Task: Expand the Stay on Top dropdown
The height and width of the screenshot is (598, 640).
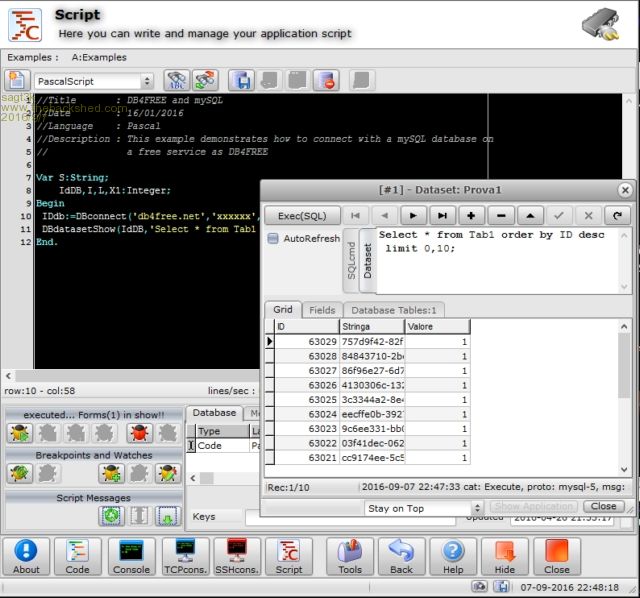Action: (x=477, y=508)
